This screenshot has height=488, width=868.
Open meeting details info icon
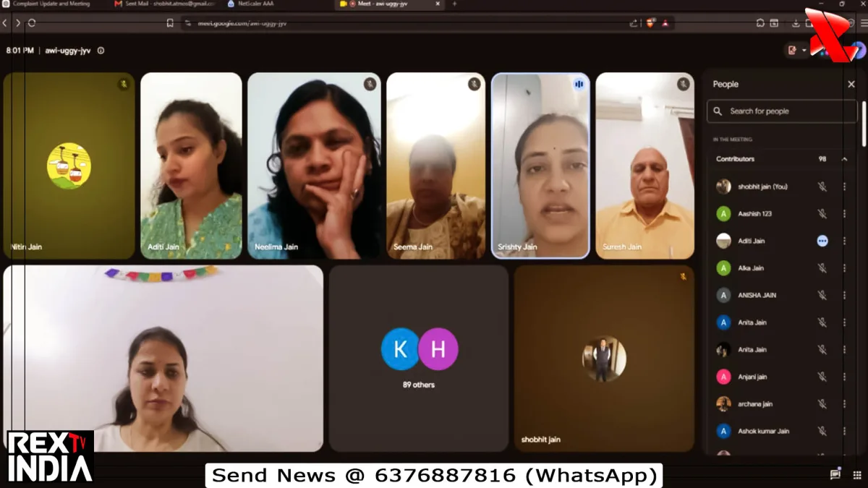101,51
